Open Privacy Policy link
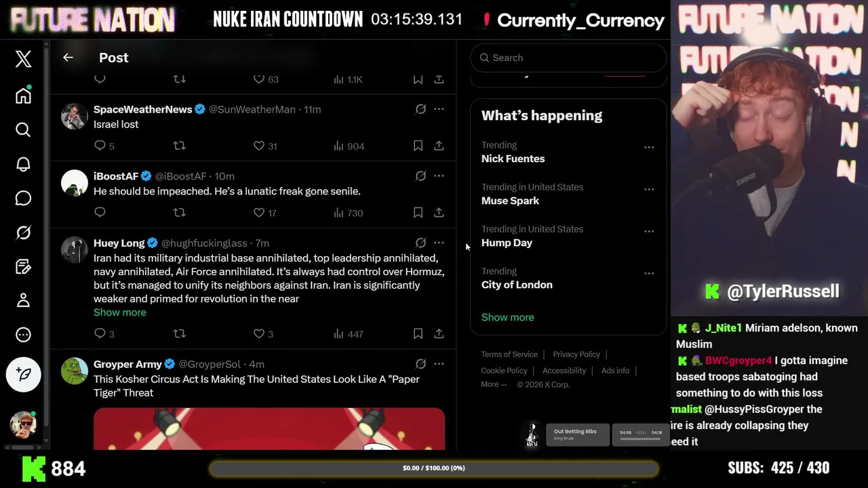The image size is (868, 488). pyautogui.click(x=576, y=354)
